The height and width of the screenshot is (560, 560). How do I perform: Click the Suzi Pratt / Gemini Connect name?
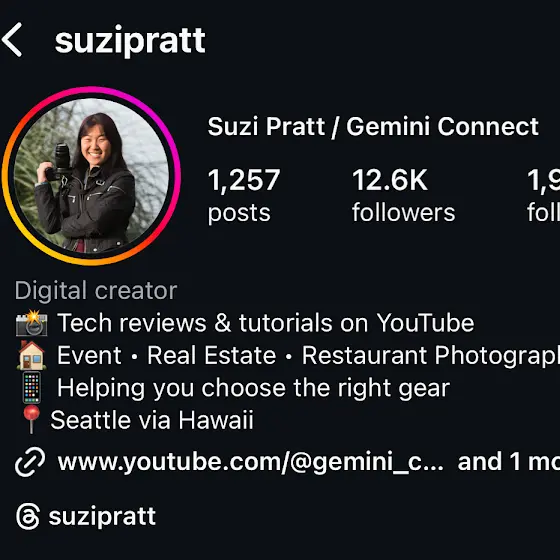pyautogui.click(x=373, y=126)
